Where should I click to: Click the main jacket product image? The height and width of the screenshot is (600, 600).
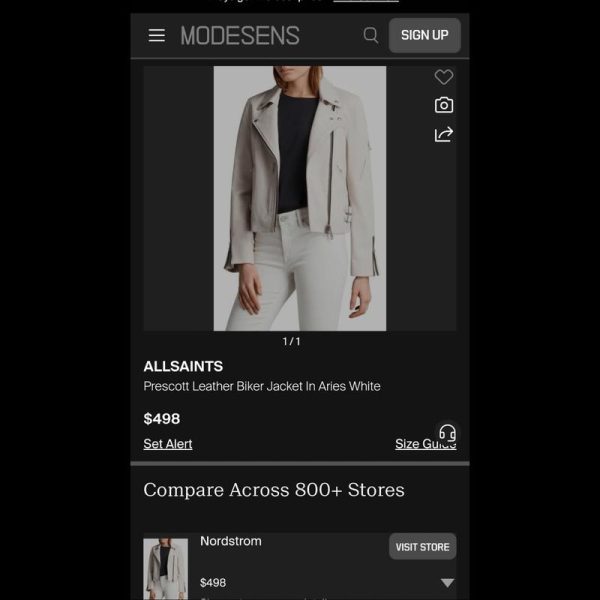300,198
